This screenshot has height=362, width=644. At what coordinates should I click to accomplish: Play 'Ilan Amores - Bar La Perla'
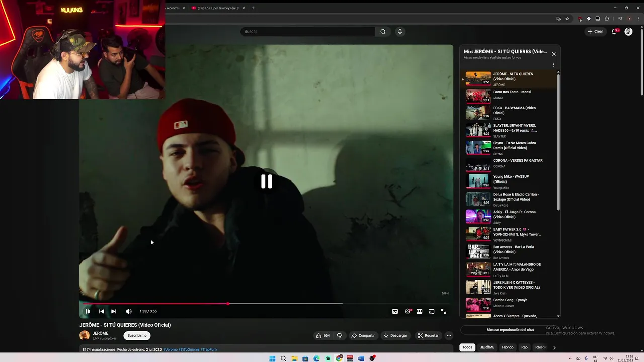tap(509, 252)
